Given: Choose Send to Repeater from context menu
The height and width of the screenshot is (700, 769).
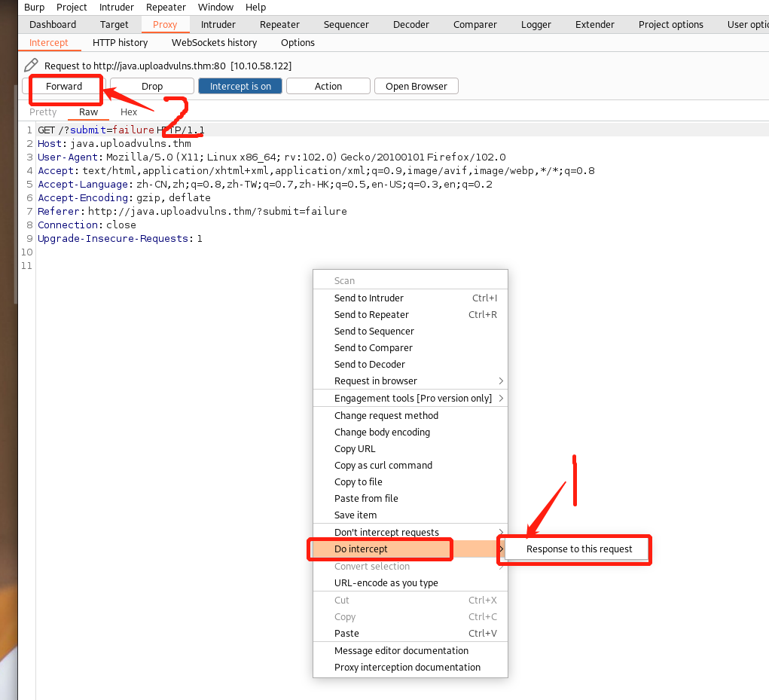Looking at the screenshot, I should (371, 315).
